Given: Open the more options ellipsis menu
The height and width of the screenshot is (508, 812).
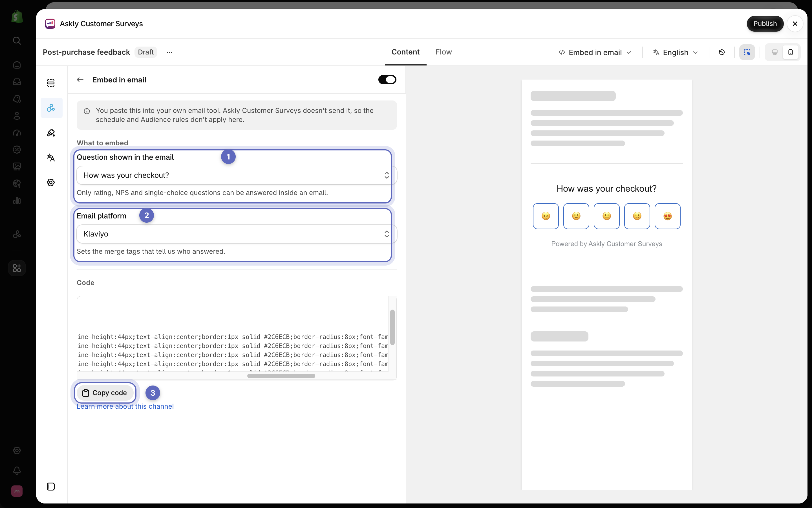Looking at the screenshot, I should 169,52.
